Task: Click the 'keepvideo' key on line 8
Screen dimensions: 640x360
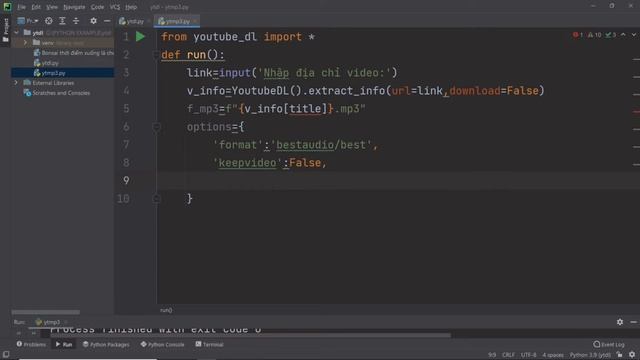Action: coord(247,163)
